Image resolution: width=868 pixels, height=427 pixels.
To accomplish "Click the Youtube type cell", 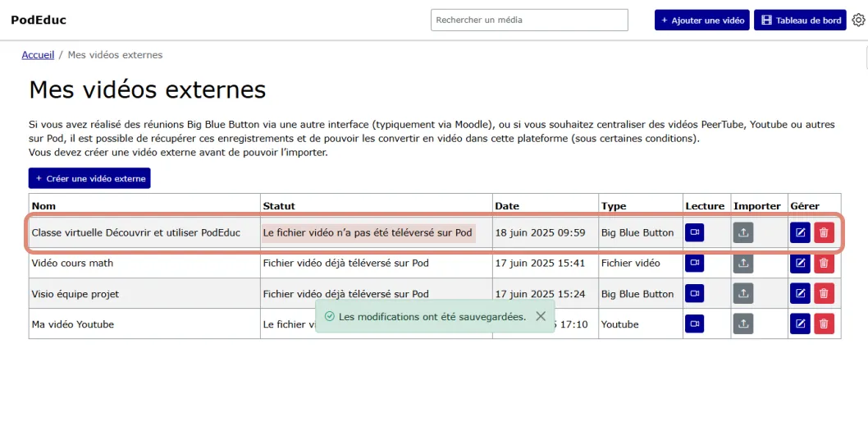I will (x=640, y=324).
